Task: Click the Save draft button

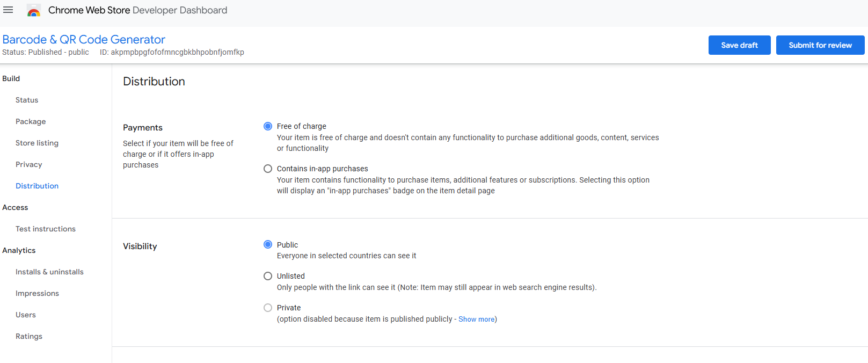Action: click(740, 45)
